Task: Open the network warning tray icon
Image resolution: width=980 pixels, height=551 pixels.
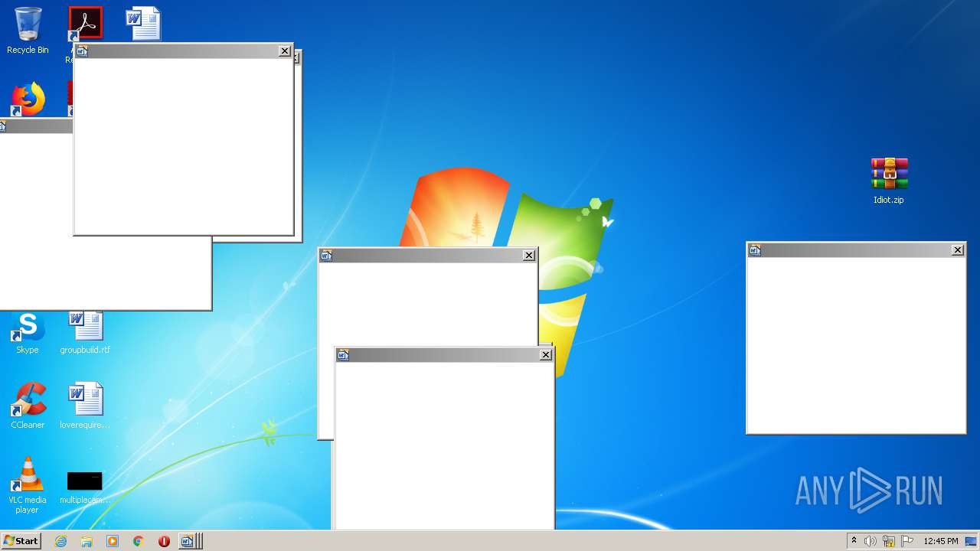Action: tap(889, 541)
